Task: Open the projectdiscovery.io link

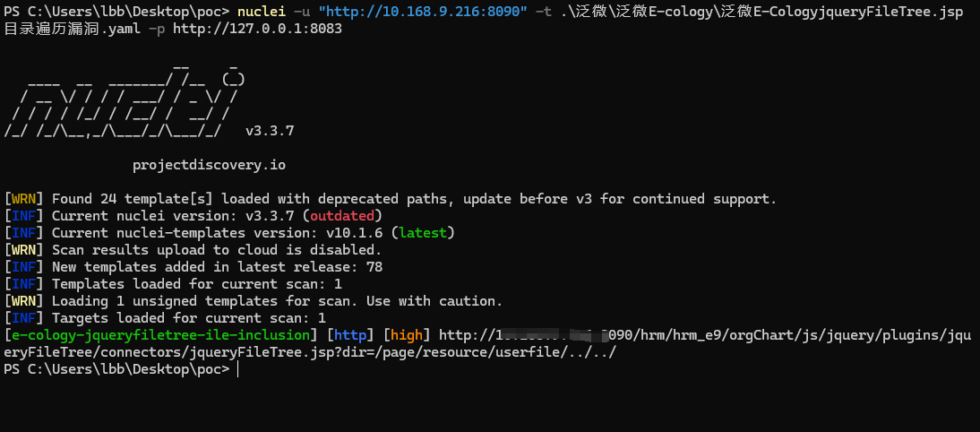Action: [209, 165]
